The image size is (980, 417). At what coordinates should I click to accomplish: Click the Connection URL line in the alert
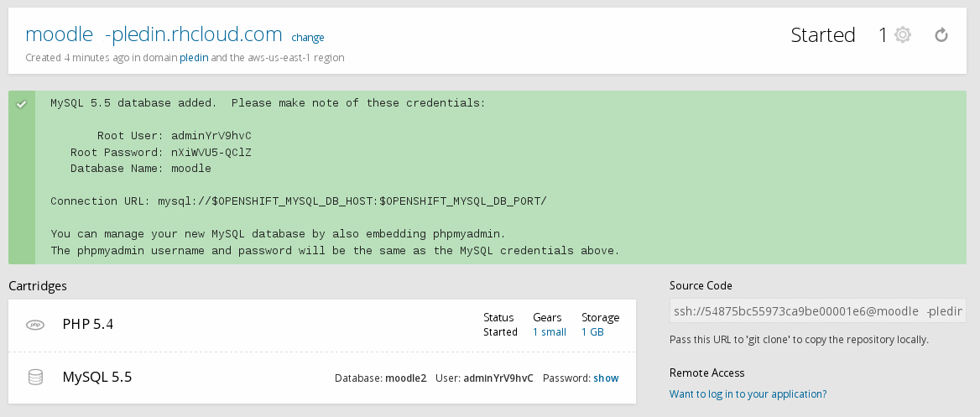point(298,201)
